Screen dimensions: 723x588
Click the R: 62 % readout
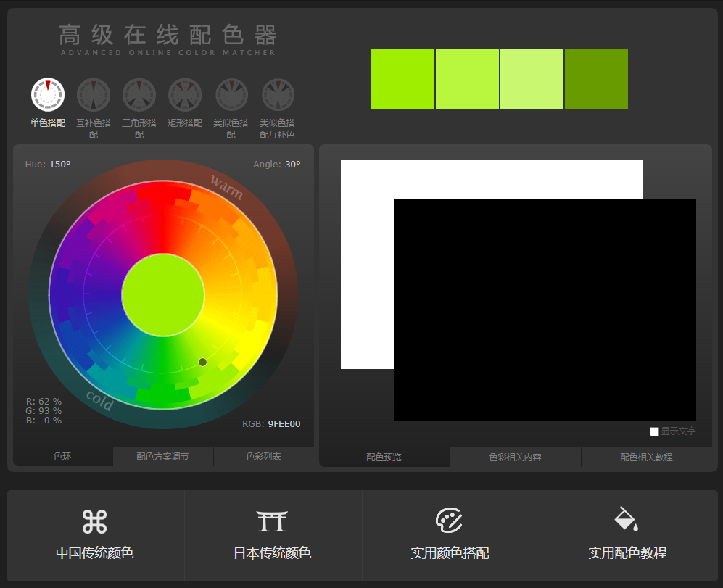[x=44, y=401]
